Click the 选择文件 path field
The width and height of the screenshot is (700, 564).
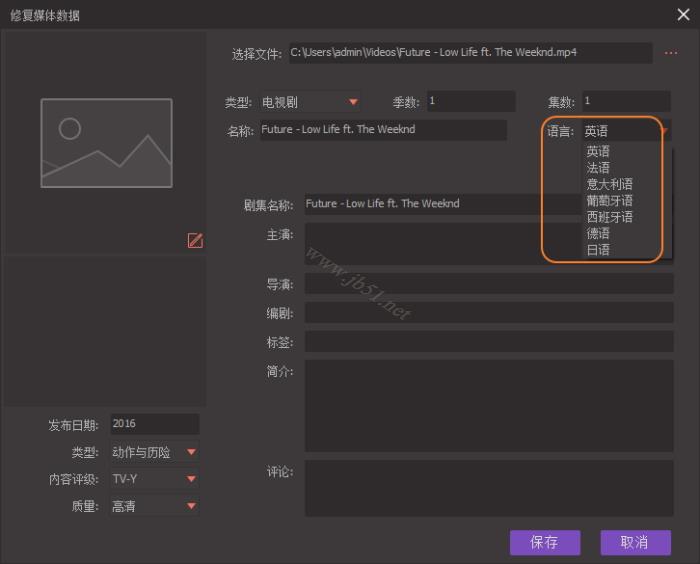click(471, 53)
